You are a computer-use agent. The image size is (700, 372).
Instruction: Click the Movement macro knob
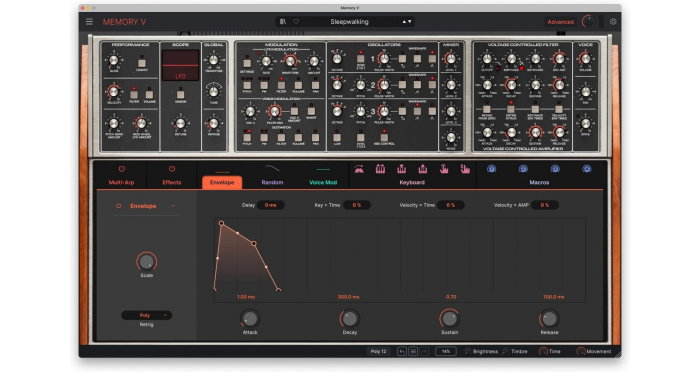point(581,351)
